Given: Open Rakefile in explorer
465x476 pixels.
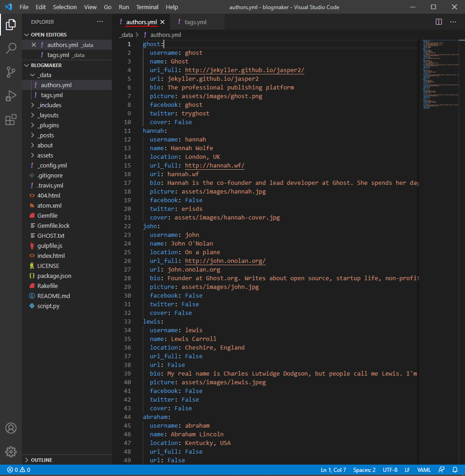Looking at the screenshot, I should 67,286.
